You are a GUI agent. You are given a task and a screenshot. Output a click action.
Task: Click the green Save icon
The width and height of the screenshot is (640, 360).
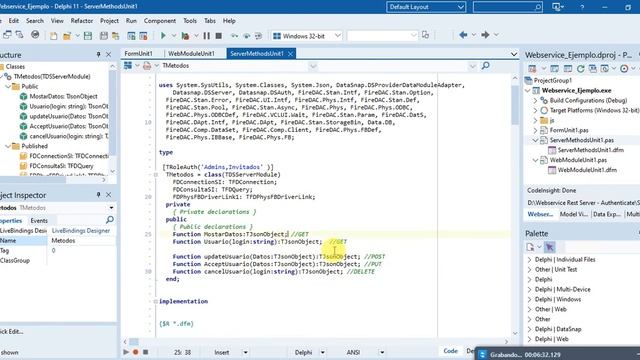(x=88, y=36)
